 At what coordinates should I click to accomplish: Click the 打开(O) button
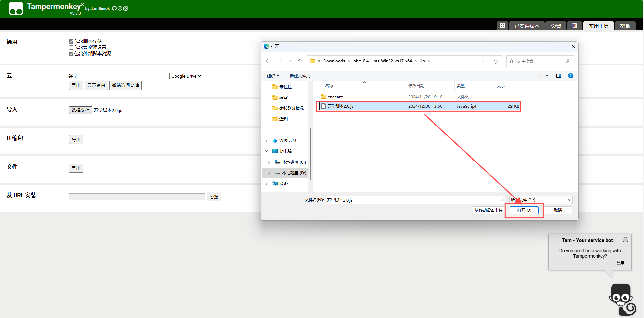coord(524,210)
